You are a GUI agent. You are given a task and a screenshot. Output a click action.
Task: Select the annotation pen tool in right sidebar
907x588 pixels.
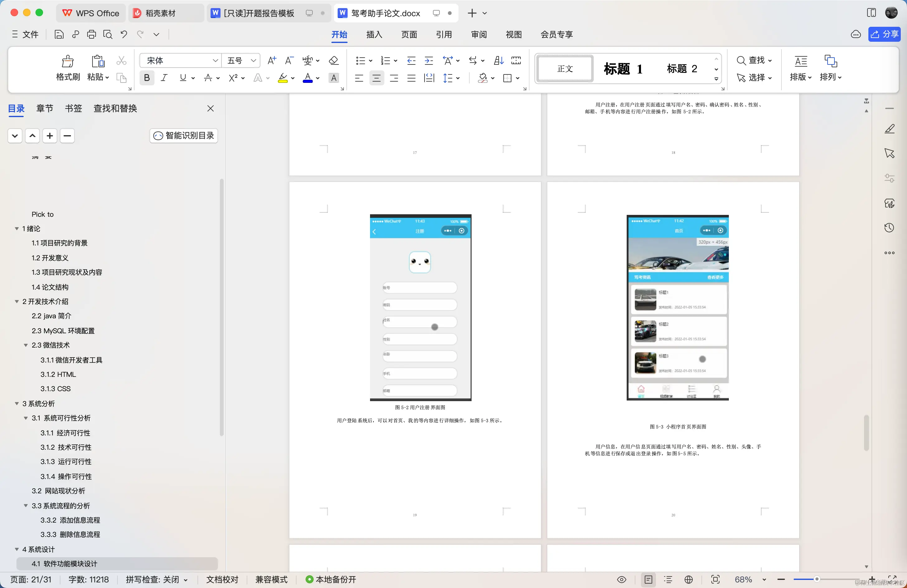click(890, 129)
